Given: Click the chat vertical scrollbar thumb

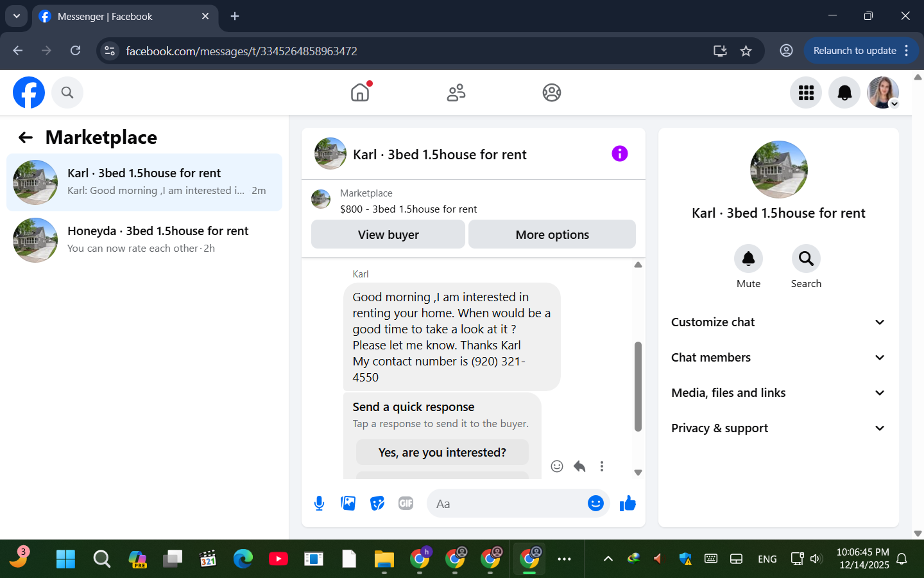Looking at the screenshot, I should click(638, 387).
